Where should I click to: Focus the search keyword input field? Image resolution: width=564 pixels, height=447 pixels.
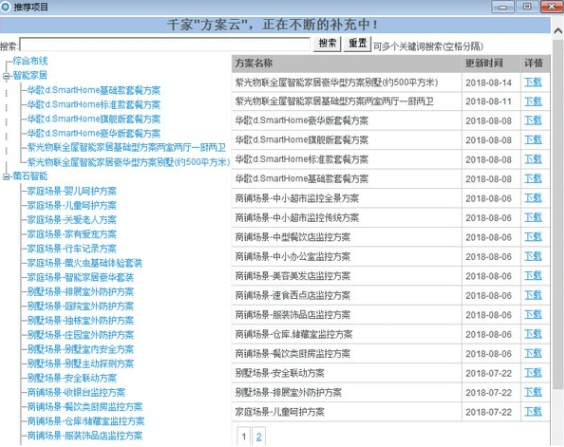165,45
